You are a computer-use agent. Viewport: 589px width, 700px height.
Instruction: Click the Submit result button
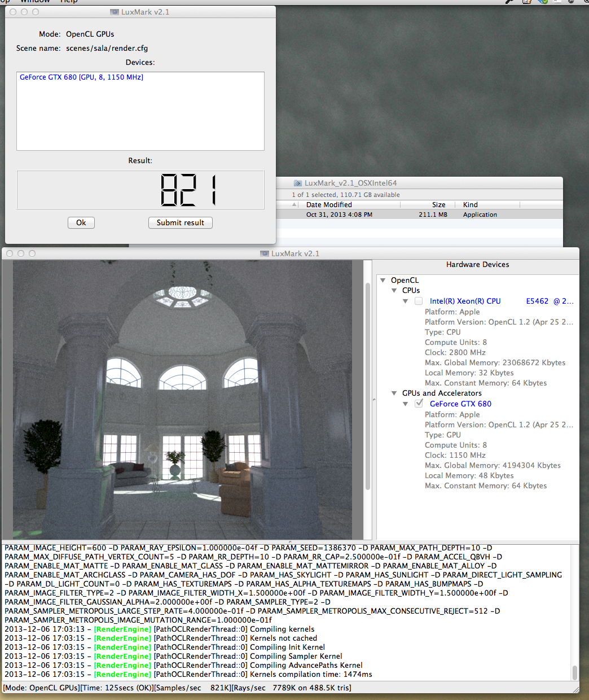tap(181, 222)
